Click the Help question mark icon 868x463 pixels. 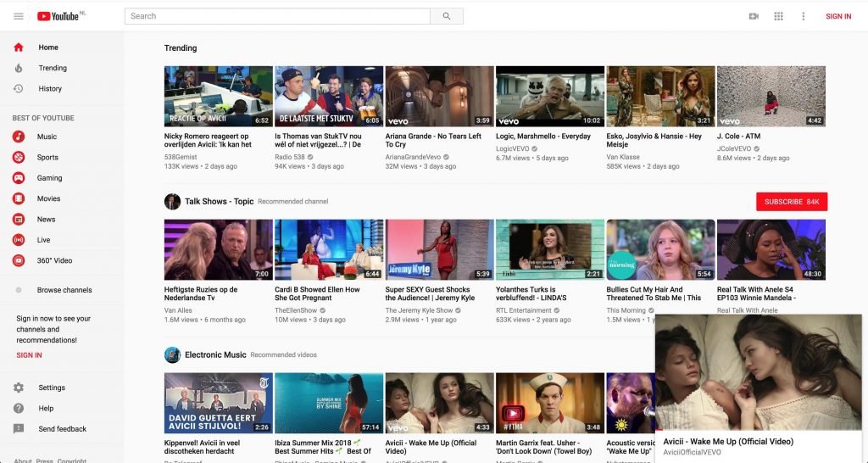pos(19,408)
